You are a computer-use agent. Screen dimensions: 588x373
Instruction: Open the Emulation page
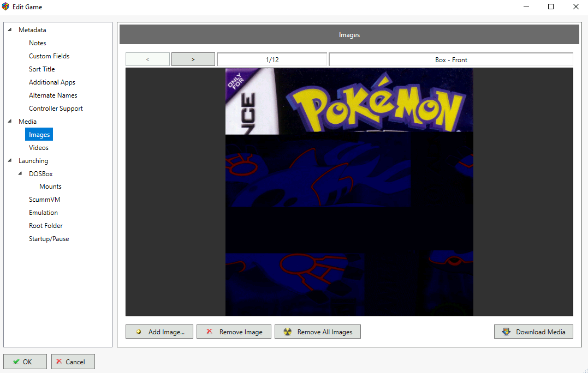44,213
